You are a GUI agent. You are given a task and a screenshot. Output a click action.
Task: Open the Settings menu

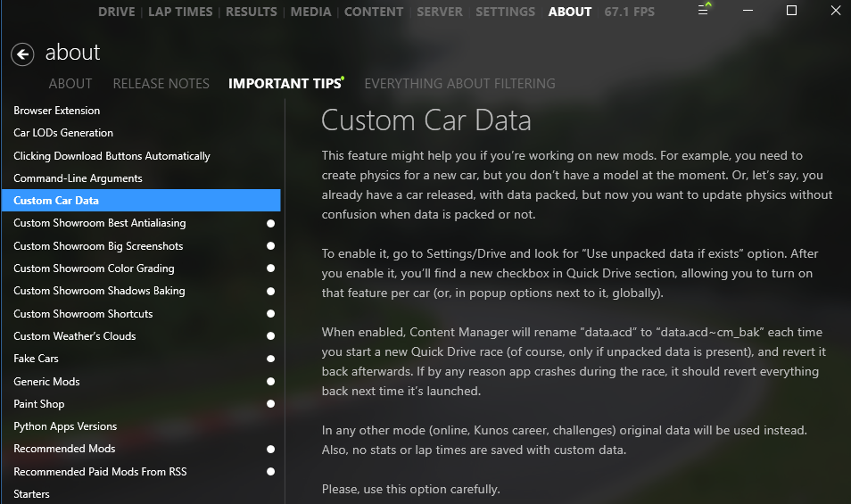tap(505, 12)
